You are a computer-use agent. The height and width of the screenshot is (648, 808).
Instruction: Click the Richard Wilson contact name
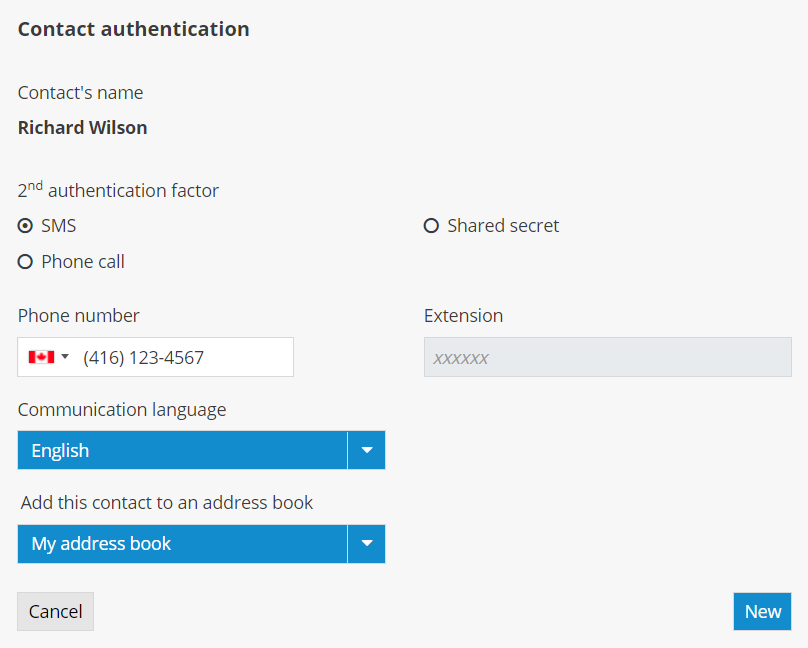(x=83, y=128)
